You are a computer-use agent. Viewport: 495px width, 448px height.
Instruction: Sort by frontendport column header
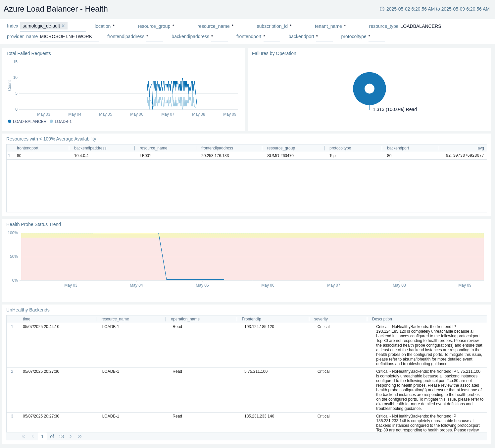click(x=27, y=148)
